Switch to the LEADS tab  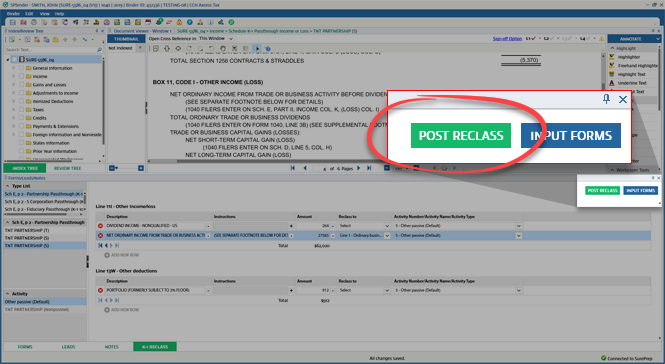coord(68,347)
